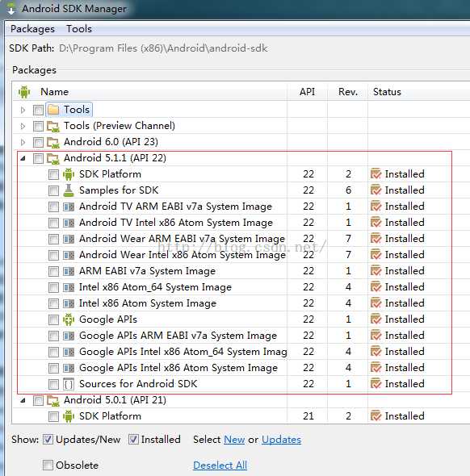Click the Android TV Intel x86 Atom image icon
470x476 pixels.
point(69,223)
